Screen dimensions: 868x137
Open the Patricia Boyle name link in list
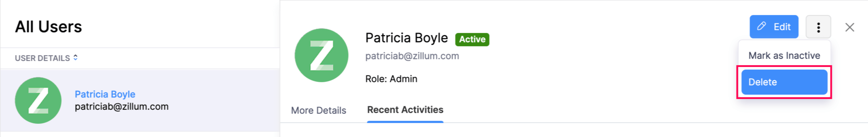(x=105, y=94)
